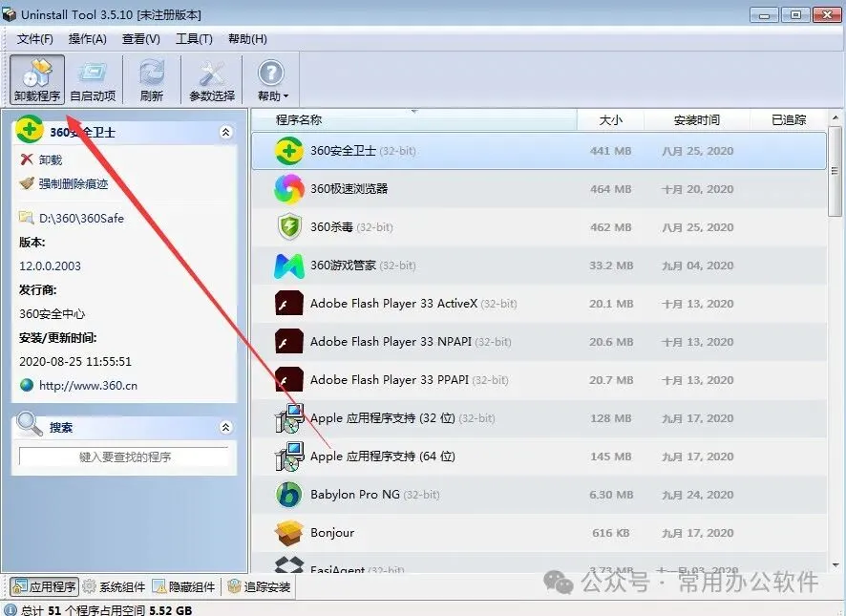Click the 360极速浏览器 name text
The width and height of the screenshot is (846, 616).
[349, 189]
